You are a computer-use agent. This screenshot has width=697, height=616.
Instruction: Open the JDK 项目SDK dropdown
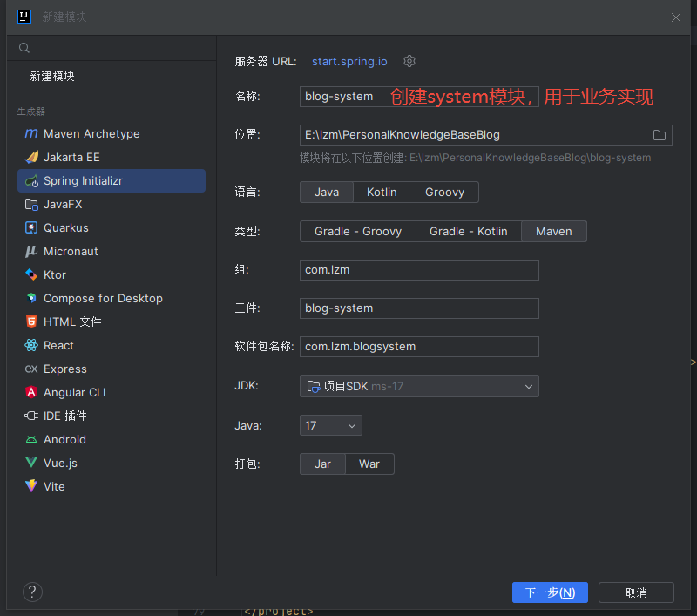[x=419, y=386]
